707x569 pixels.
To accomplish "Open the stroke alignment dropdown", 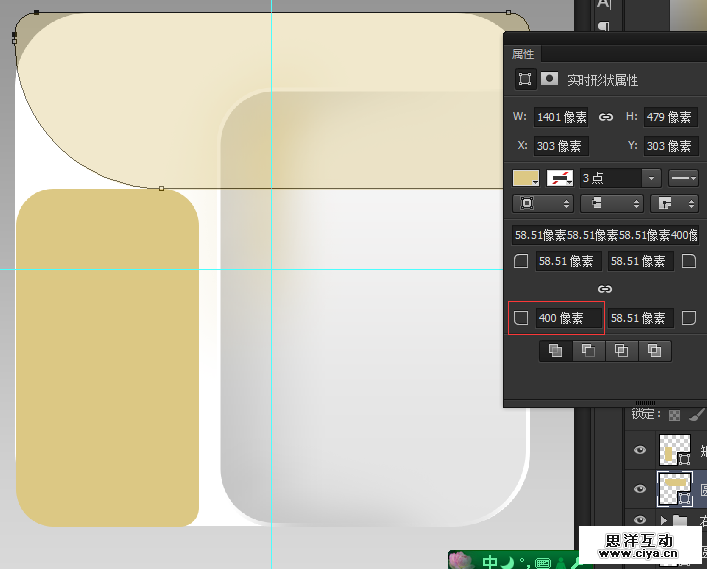I will click(541, 203).
